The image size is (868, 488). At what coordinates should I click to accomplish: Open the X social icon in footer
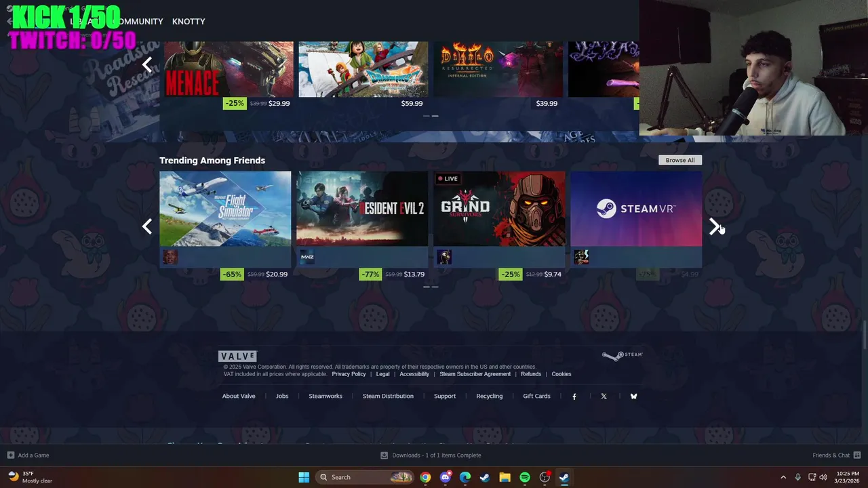(x=604, y=396)
